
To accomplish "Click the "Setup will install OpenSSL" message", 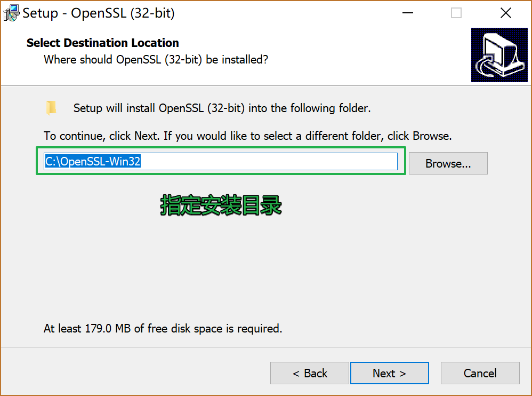I will click(x=222, y=108).
